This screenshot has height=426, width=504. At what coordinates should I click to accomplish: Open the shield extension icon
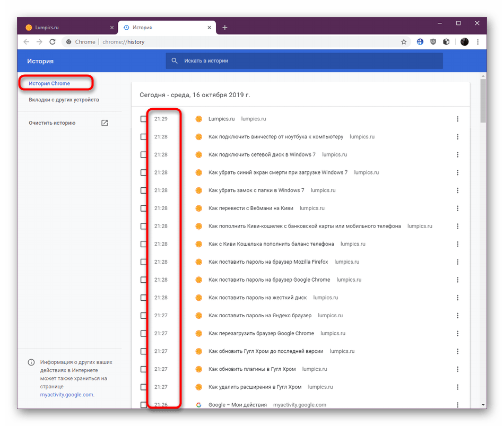(x=433, y=42)
